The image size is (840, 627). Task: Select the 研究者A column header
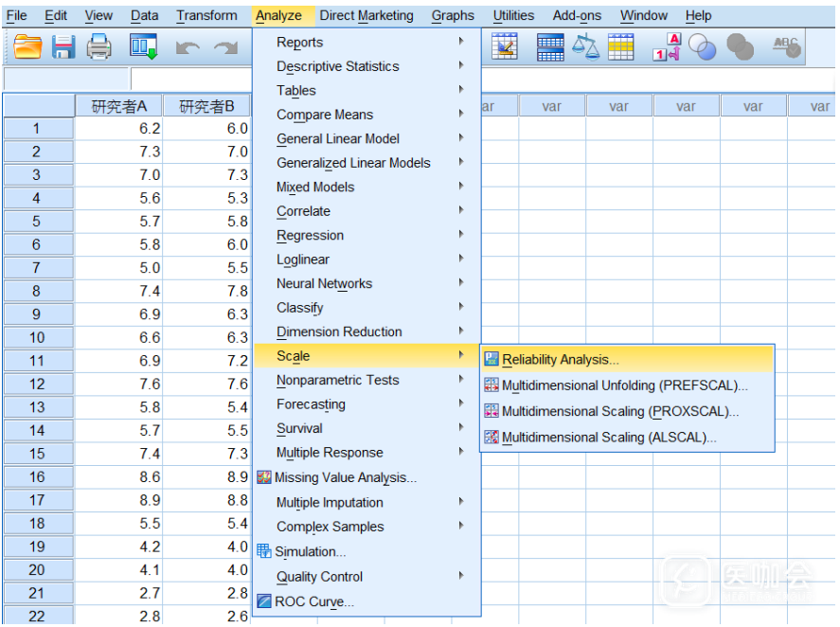point(118,106)
